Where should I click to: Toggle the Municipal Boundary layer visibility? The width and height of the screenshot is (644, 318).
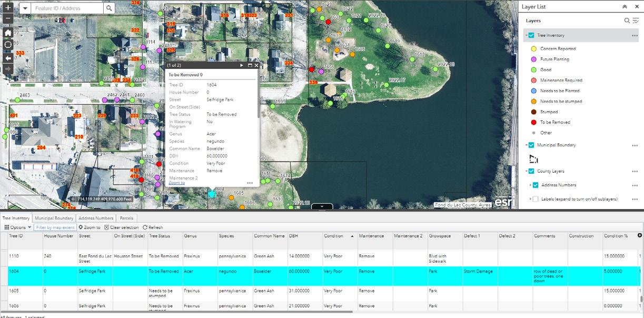(531, 145)
